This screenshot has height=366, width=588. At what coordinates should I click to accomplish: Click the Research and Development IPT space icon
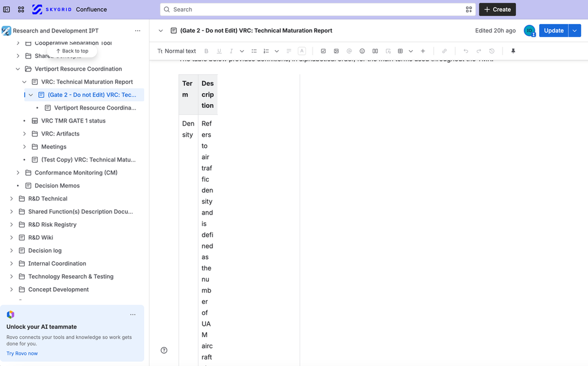6,31
